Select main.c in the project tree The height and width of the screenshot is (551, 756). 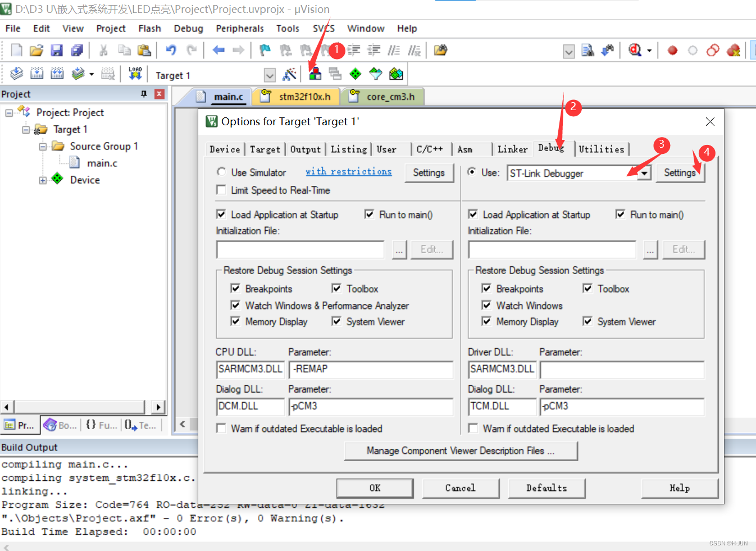click(102, 163)
